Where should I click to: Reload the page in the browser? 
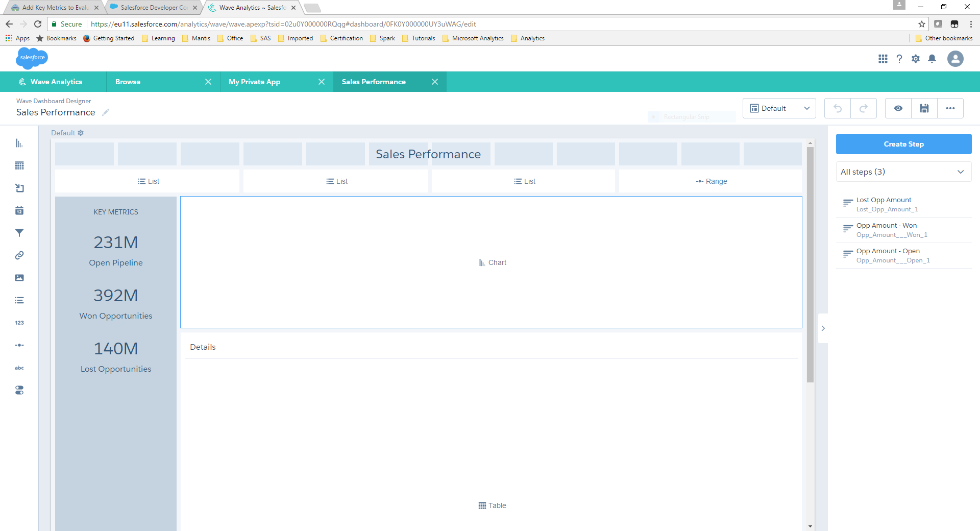pyautogui.click(x=38, y=24)
